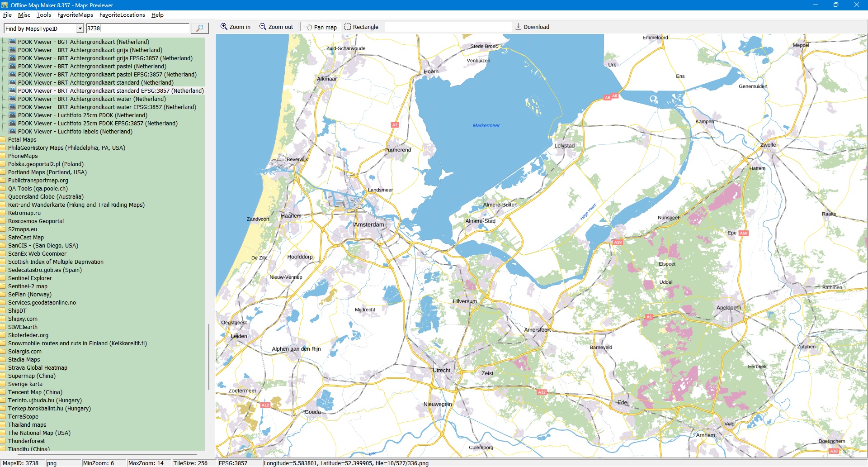The width and height of the screenshot is (868, 467).
Task: Expand the Strava Global Heatmap folder
Action: pos(3,368)
